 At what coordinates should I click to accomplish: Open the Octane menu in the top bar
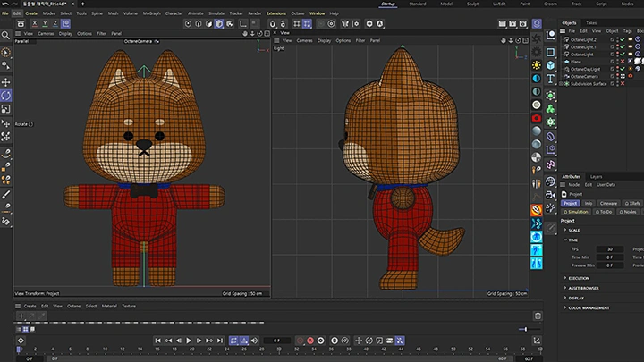pyautogui.click(x=298, y=13)
